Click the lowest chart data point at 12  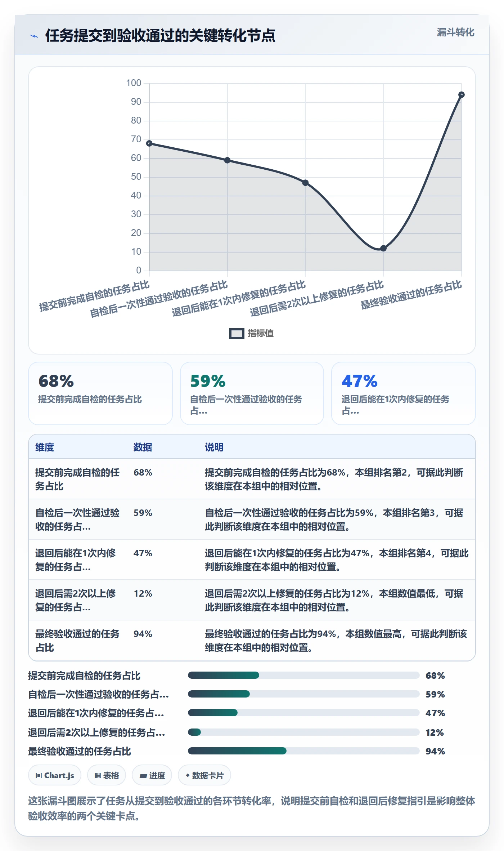pos(383,248)
